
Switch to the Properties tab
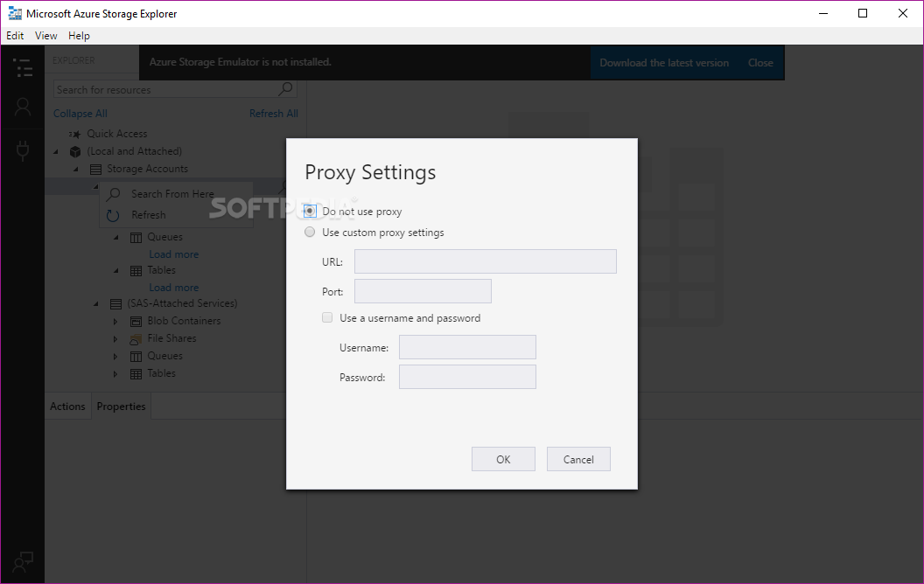(121, 407)
